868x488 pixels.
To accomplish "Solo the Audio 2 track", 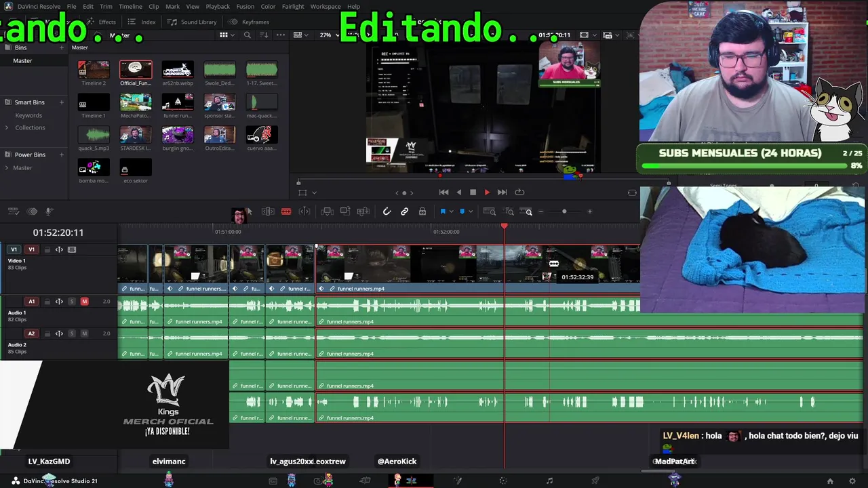I will pyautogui.click(x=71, y=333).
